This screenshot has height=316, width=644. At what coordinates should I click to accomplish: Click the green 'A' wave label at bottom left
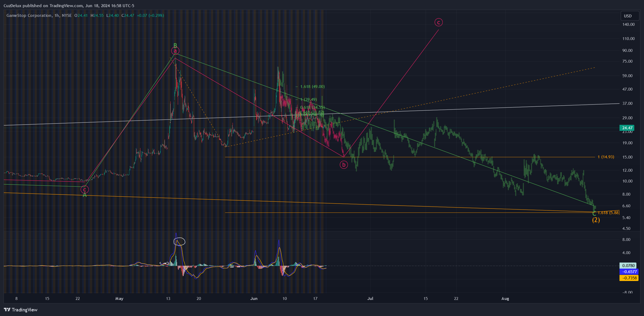click(x=85, y=195)
